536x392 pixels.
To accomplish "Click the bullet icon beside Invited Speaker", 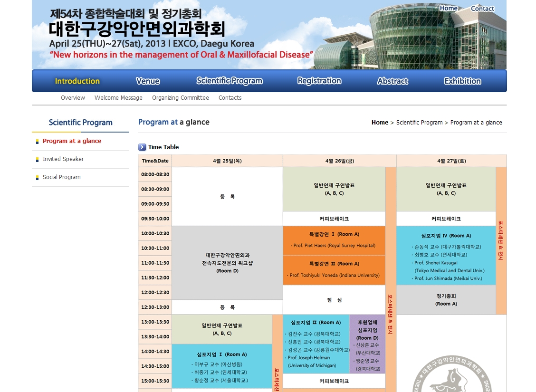I will (x=37, y=160).
